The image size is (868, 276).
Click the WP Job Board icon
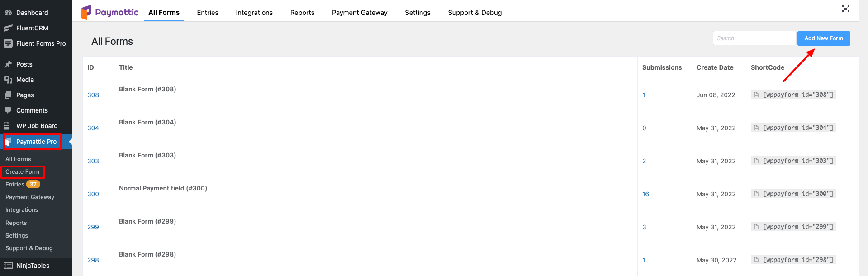(7, 126)
